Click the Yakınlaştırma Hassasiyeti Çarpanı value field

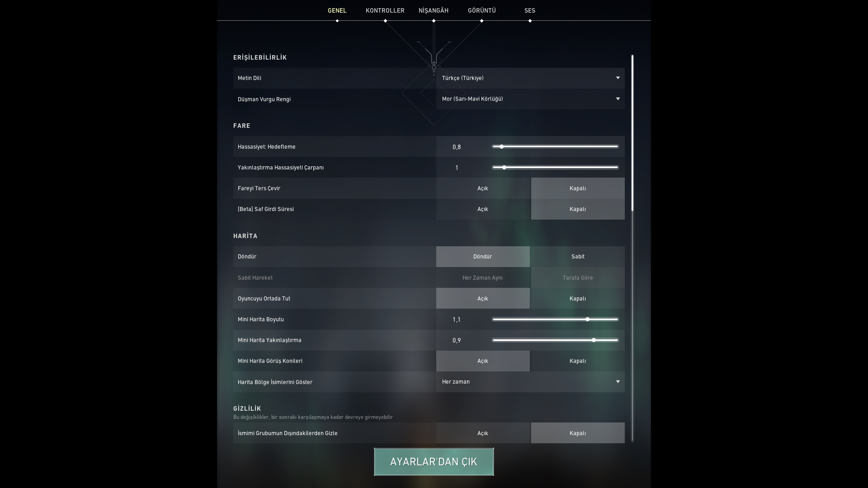[x=457, y=168]
